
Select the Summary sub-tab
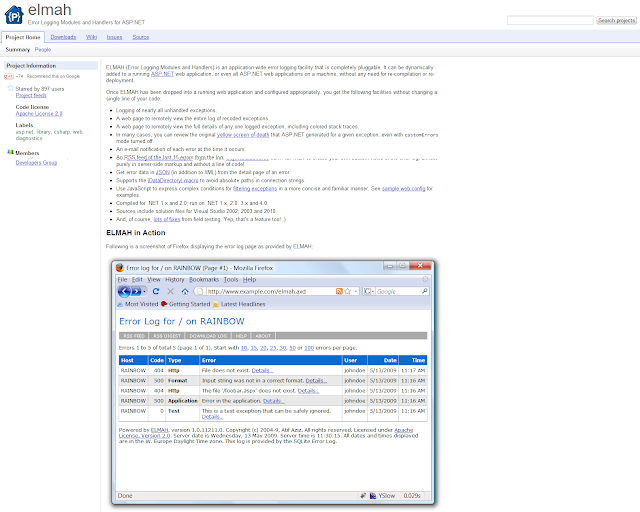(x=18, y=49)
